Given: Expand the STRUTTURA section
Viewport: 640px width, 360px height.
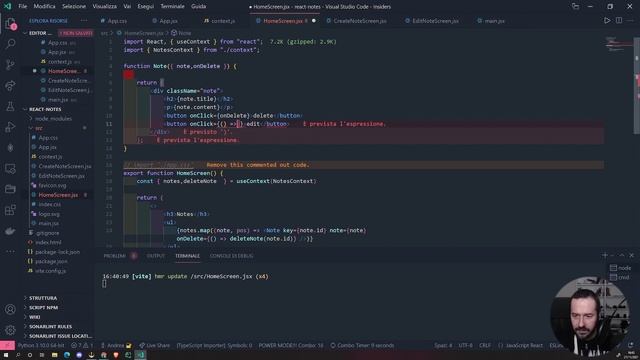Looking at the screenshot, I should 43,298.
